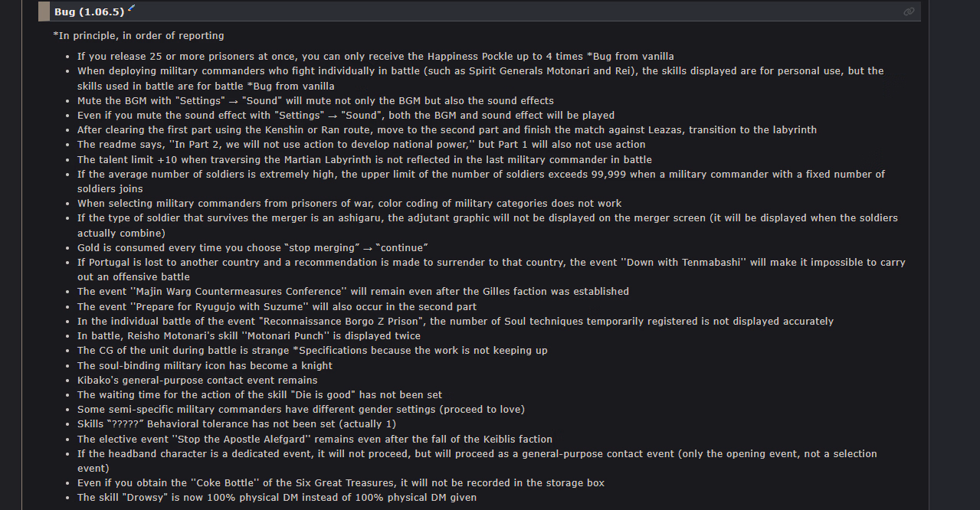Viewport: 980px width, 510px height.
Task: Click the "Prepare for Ryugujo with Suzume" entry
Action: coord(277,306)
